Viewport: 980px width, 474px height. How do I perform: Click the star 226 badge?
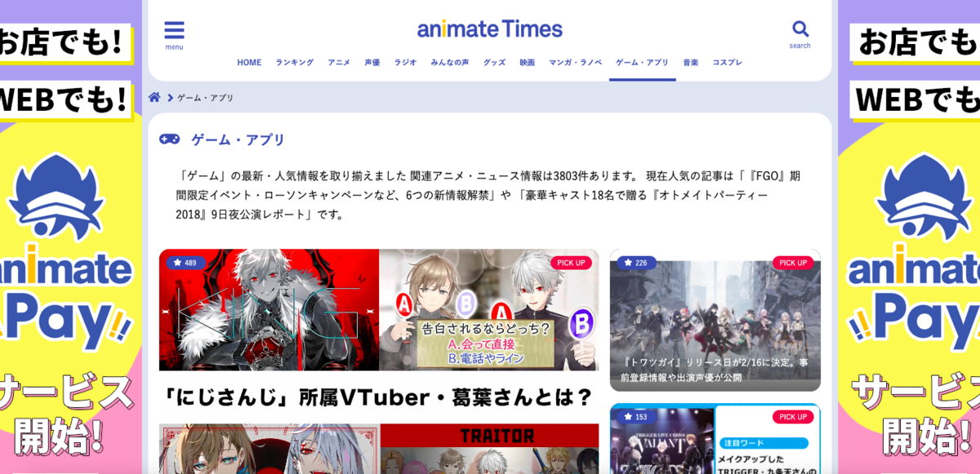point(636,263)
